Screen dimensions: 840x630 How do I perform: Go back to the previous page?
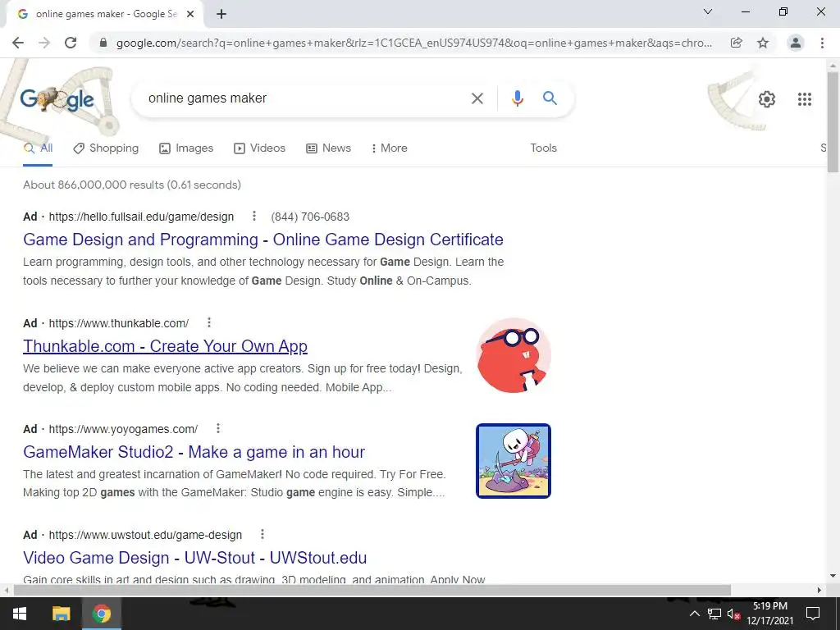[x=18, y=43]
